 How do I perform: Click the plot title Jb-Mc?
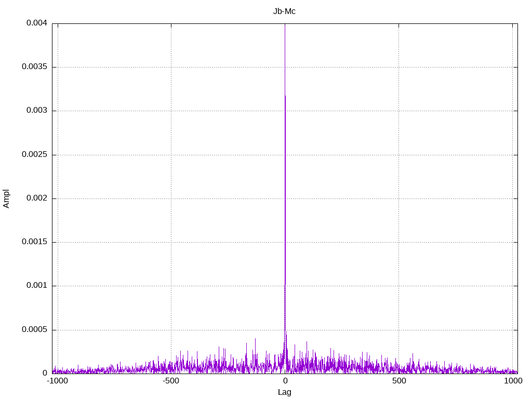pyautogui.click(x=284, y=11)
